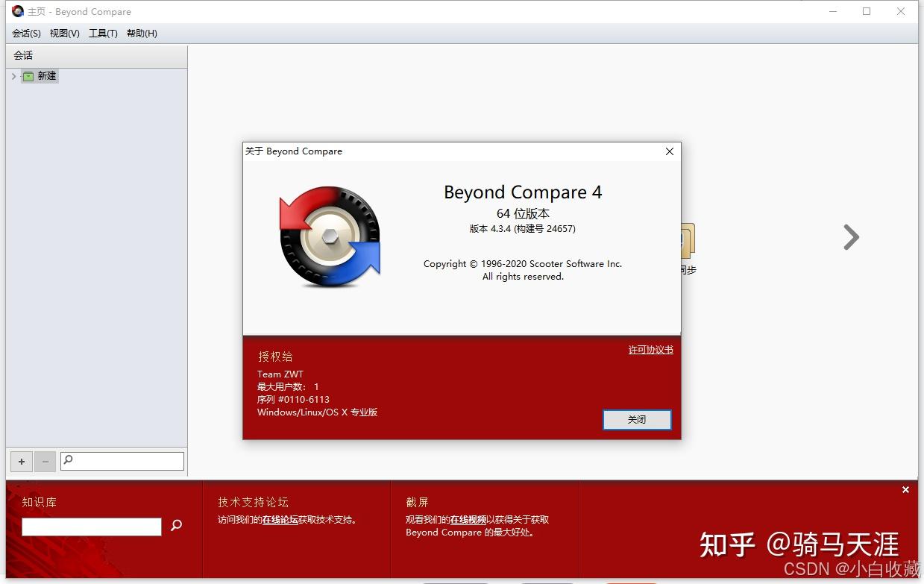Click the plus button to add new session

[x=21, y=462]
